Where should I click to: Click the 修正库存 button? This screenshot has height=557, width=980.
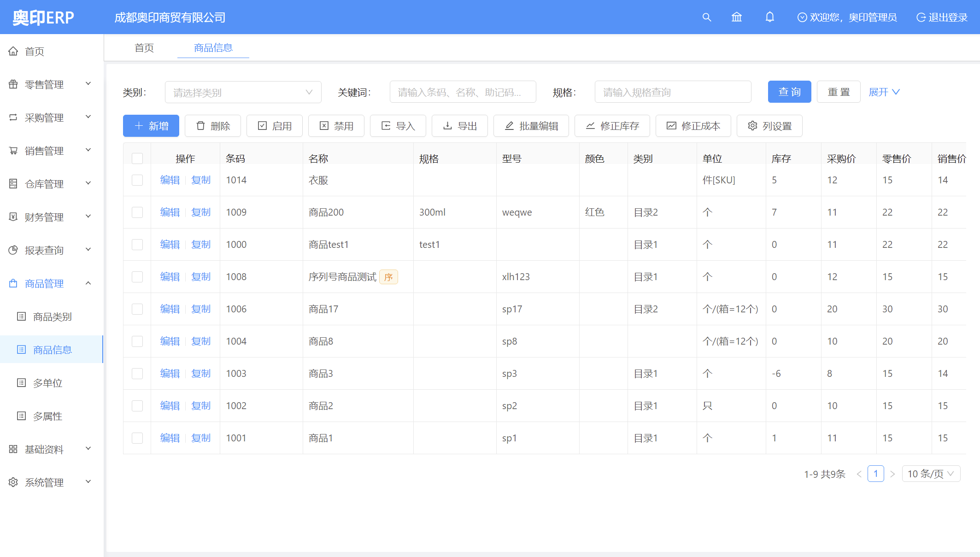coord(612,126)
